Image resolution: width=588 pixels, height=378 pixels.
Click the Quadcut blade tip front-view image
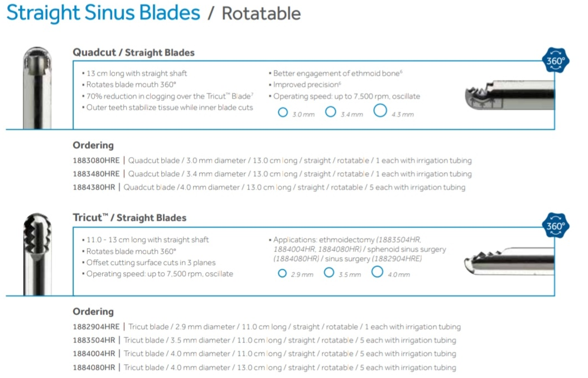click(x=37, y=88)
